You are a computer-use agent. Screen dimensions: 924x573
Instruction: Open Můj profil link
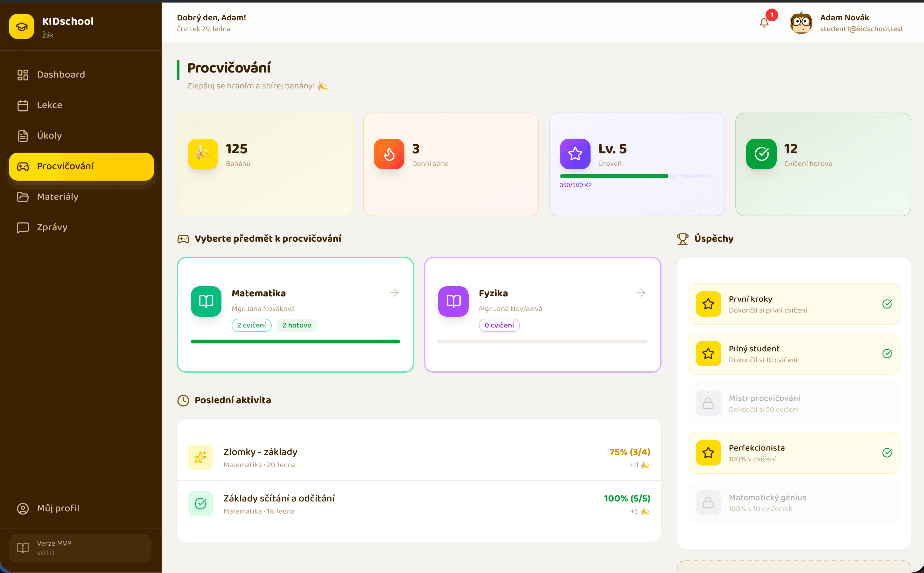point(58,508)
